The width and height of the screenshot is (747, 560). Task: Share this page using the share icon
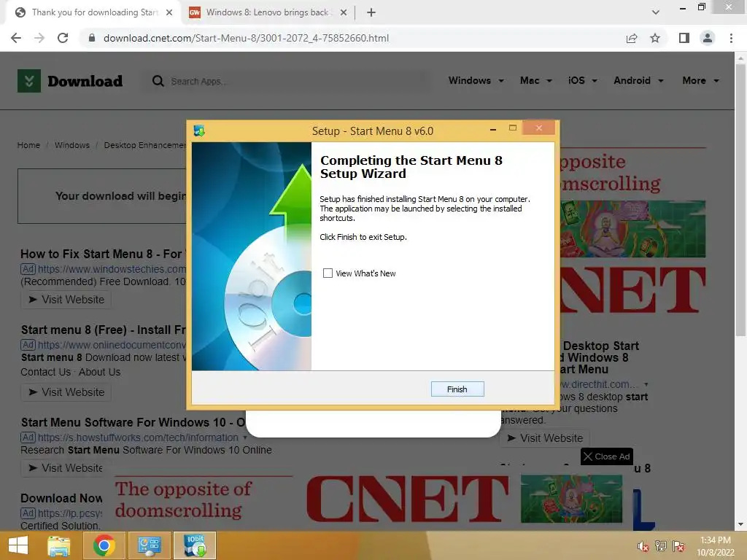[x=632, y=38]
